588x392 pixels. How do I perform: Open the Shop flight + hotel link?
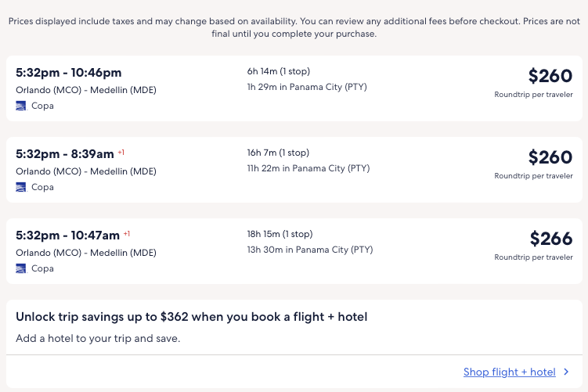click(509, 372)
